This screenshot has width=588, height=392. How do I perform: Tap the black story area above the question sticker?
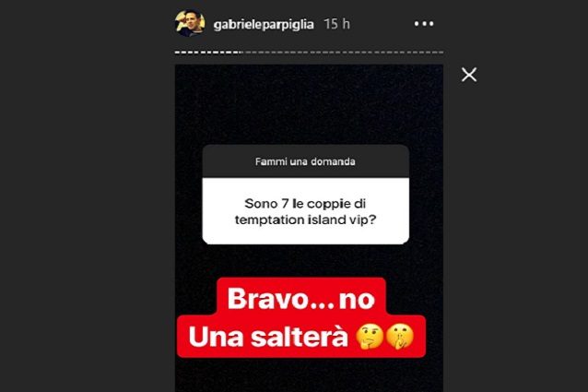[309, 105]
